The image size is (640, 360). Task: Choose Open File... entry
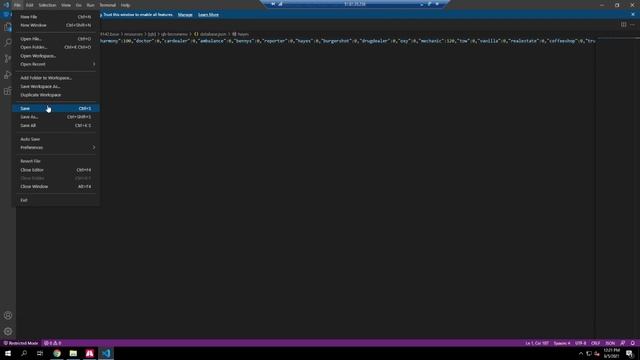point(56,39)
